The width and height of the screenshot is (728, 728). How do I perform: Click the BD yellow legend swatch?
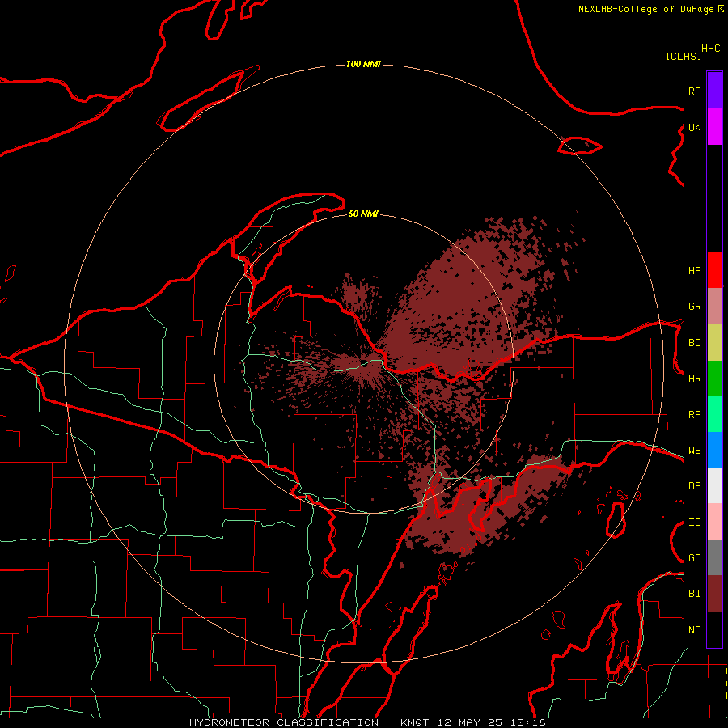[x=714, y=343]
